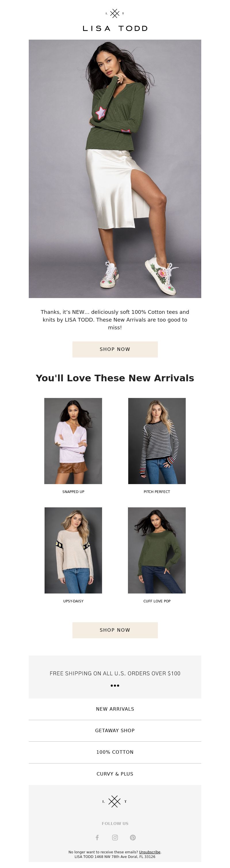
Task: Open the Snapped Up product image
Action: (x=73, y=441)
